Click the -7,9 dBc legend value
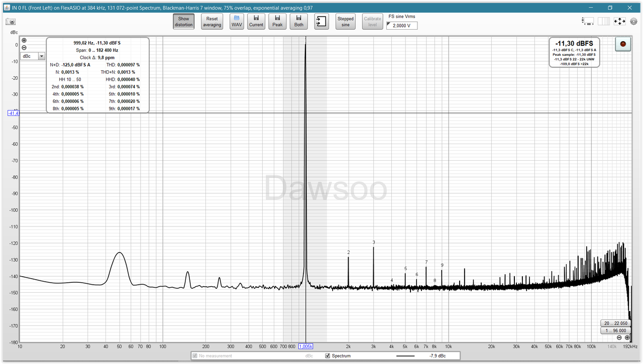Viewport: 643px width, 364px height. click(x=438, y=356)
